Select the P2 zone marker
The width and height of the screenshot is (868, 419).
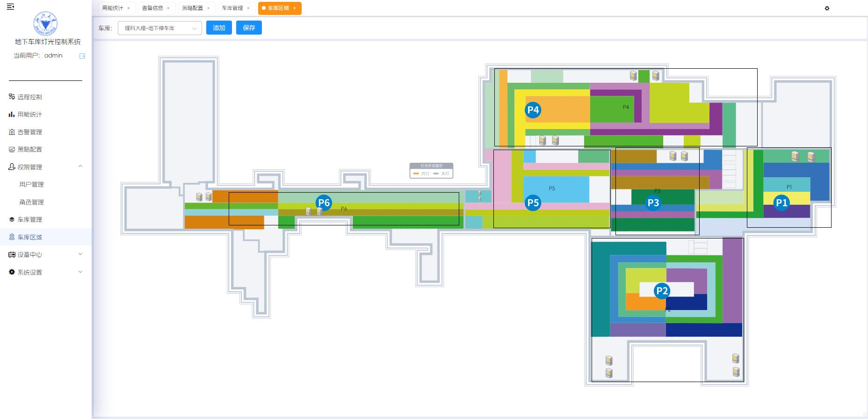(x=662, y=291)
